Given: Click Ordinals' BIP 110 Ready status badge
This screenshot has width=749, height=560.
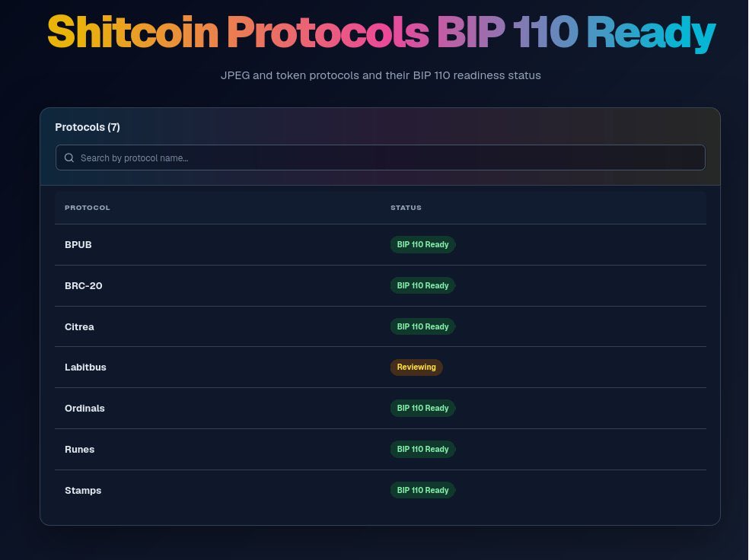Looking at the screenshot, I should coord(422,408).
